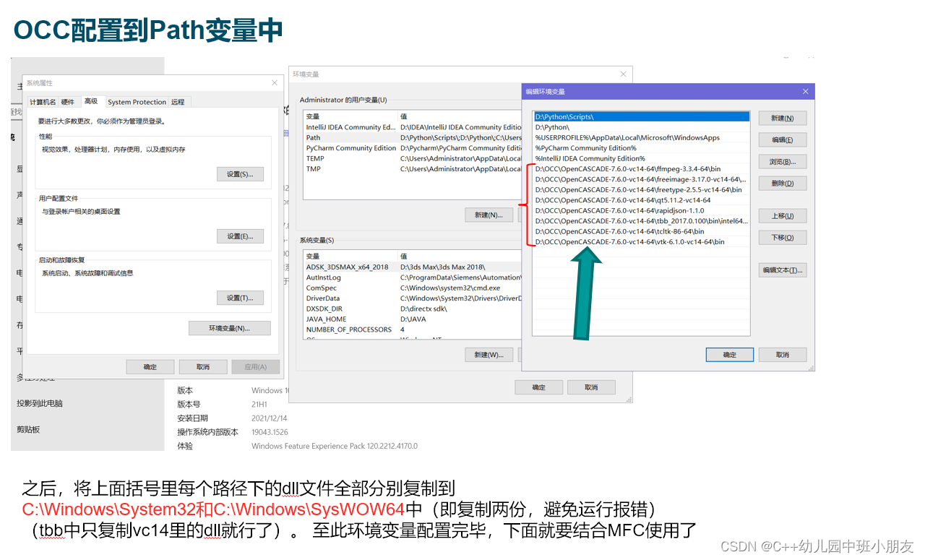Open 剪贴板 in the left settings sidebar
Image resolution: width=925 pixels, height=560 pixels.
coord(27,429)
